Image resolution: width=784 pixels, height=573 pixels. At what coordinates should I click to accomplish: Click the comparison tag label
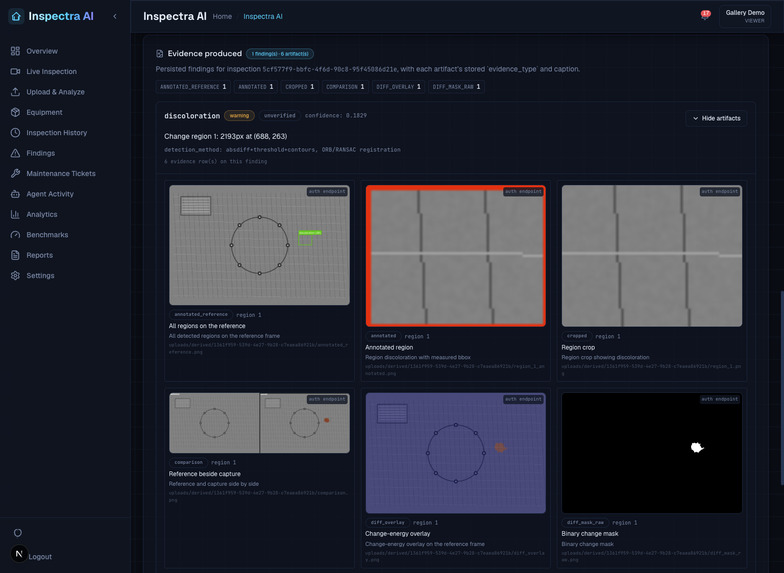(188, 462)
